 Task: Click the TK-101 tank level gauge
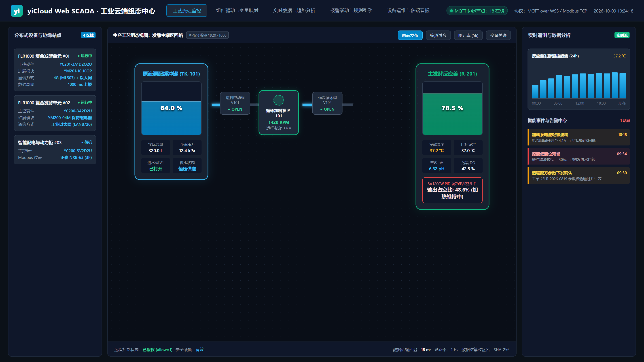171,108
